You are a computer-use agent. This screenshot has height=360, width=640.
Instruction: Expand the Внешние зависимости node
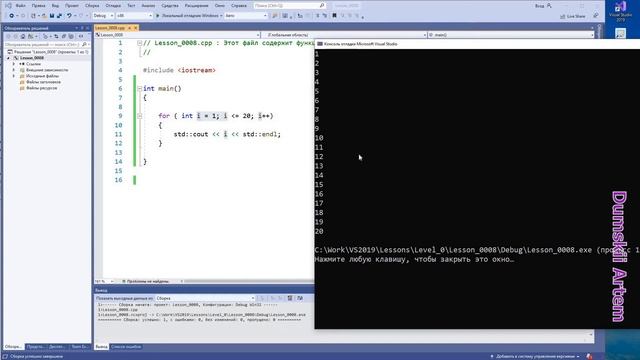click(14, 70)
